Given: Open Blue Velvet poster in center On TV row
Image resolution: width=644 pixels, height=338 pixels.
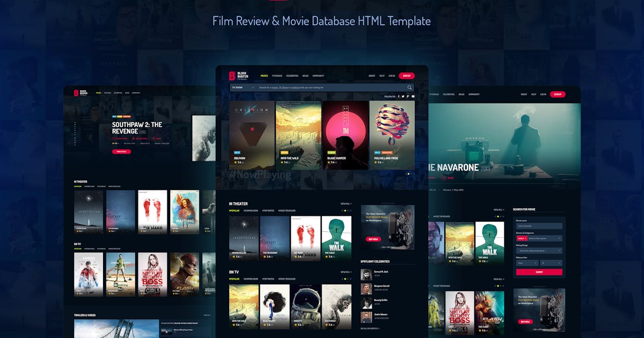Looking at the screenshot, I should 275,307.
